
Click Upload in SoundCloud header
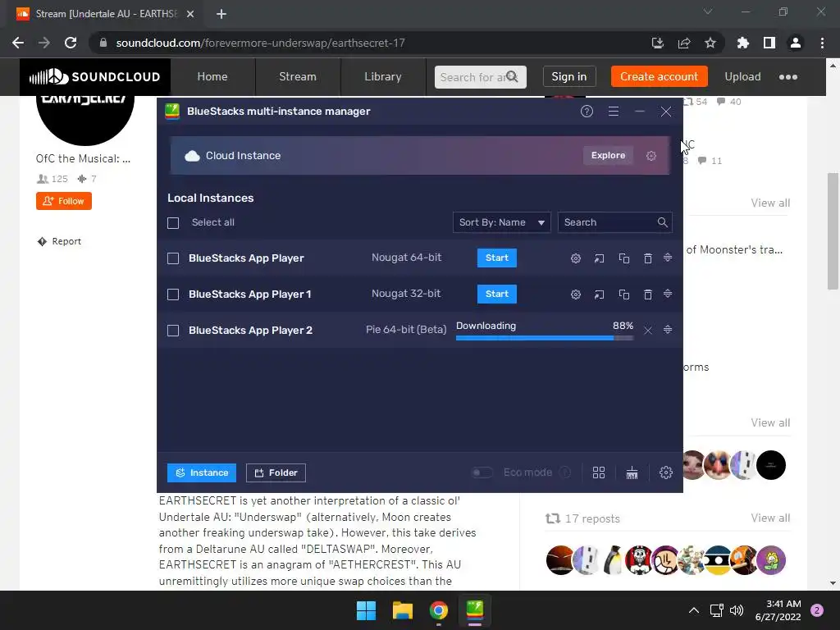742,76
